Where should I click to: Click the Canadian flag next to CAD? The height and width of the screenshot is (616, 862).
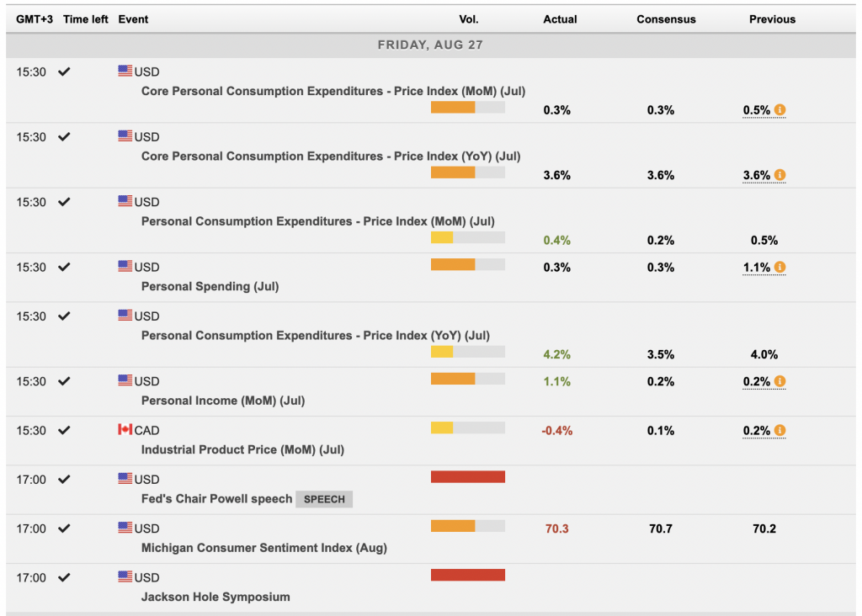point(125,429)
